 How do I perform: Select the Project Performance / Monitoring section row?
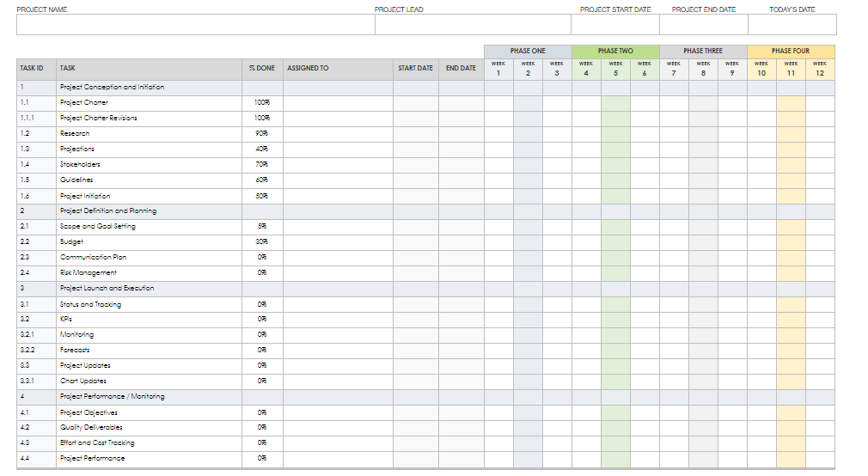[425, 398]
